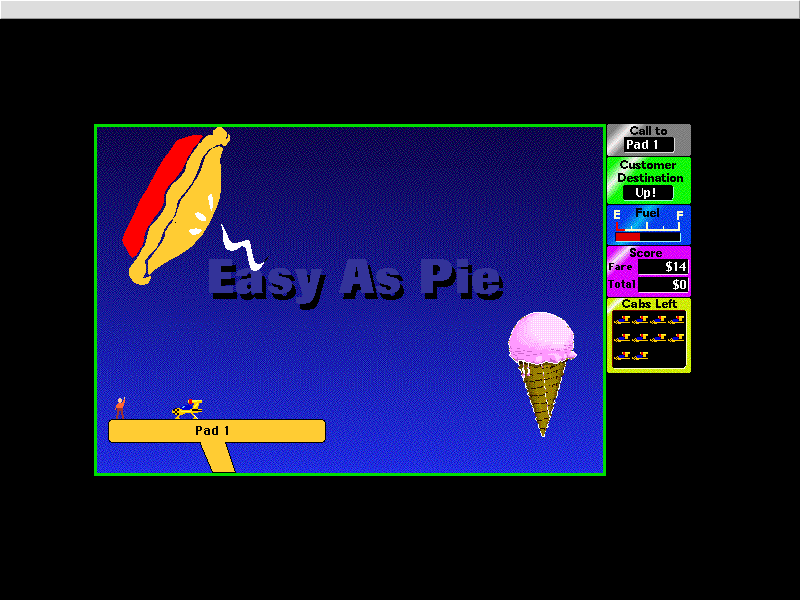Screen dimensions: 800x600
Task: Click the Cabs Left heading
Action: point(649,304)
